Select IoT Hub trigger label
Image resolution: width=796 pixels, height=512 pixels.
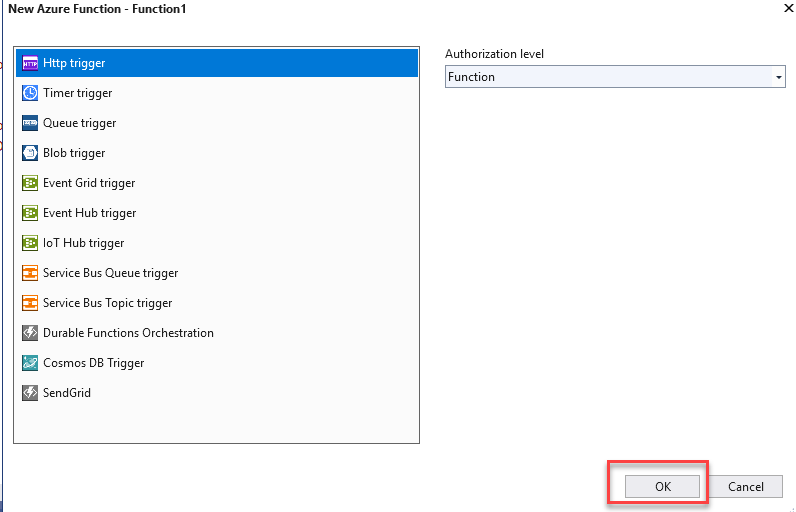pyautogui.click(x=84, y=243)
